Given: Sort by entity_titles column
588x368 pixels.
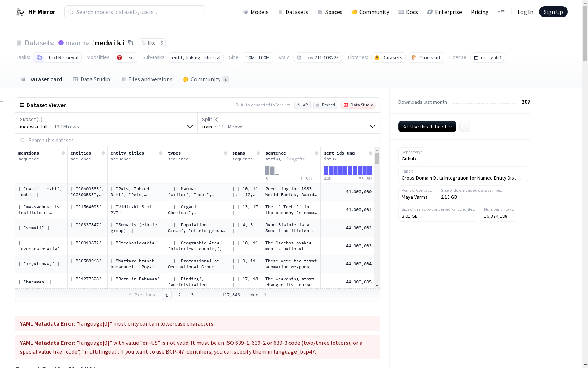Looking at the screenshot, I should [x=161, y=153].
